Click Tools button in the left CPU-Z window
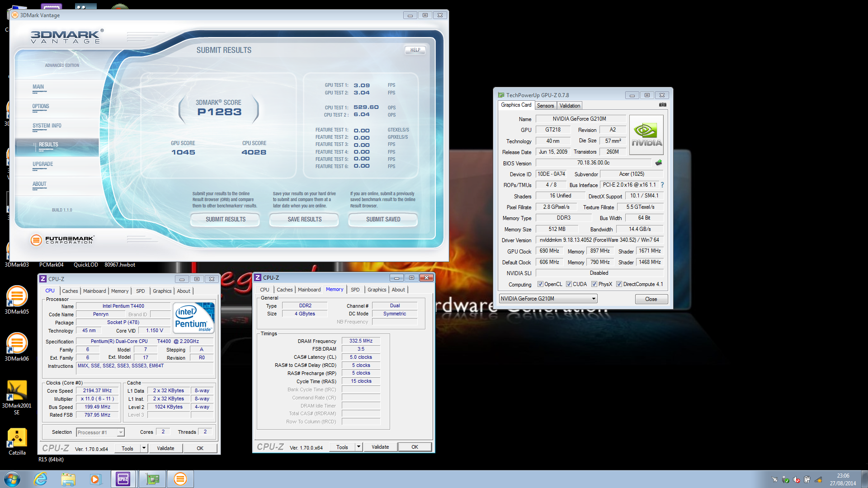The height and width of the screenshot is (488, 868). click(x=127, y=448)
